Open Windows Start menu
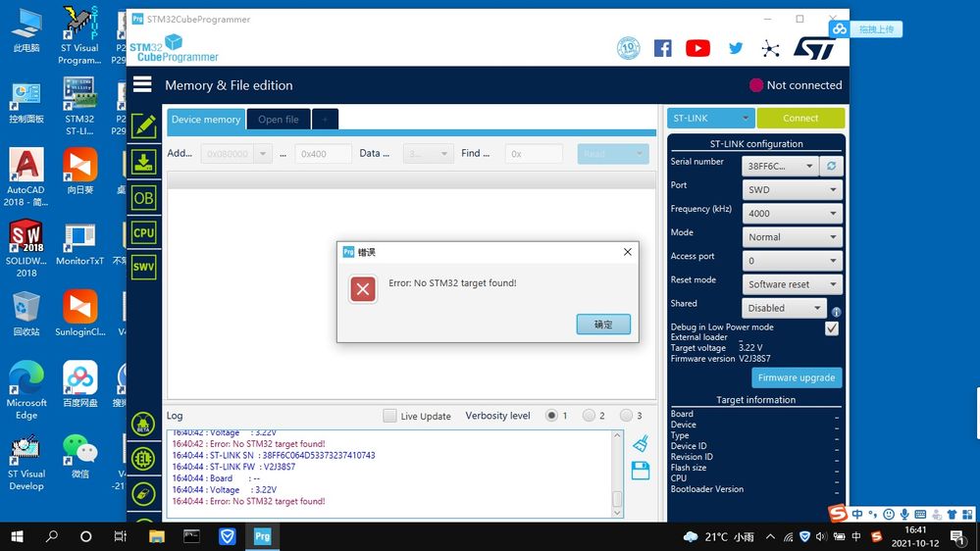980x551 pixels. [x=18, y=536]
